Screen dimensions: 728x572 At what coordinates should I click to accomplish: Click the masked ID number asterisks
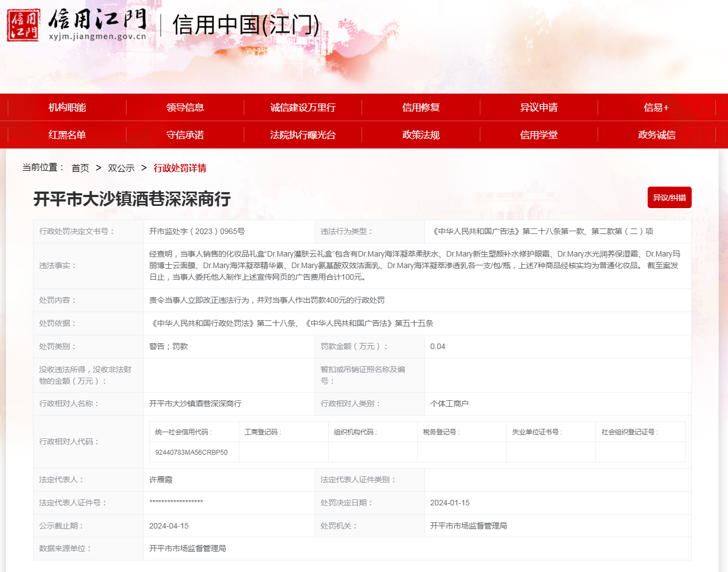click(x=176, y=502)
